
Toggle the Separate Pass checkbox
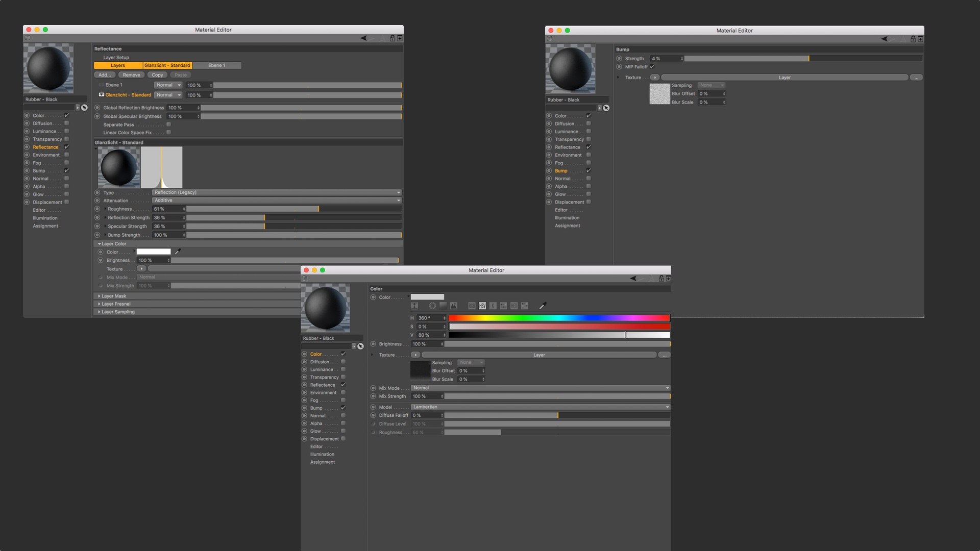pos(168,124)
